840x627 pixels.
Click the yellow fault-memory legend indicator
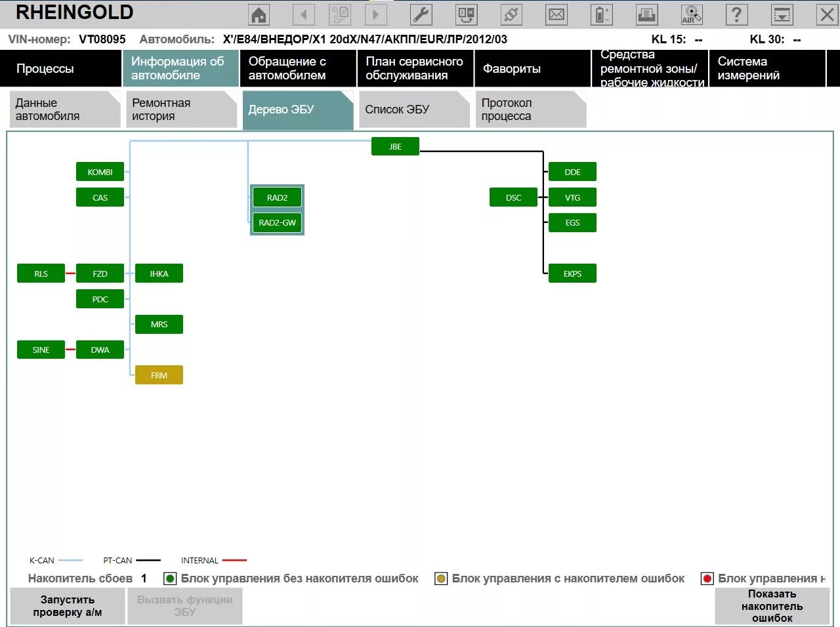click(441, 578)
